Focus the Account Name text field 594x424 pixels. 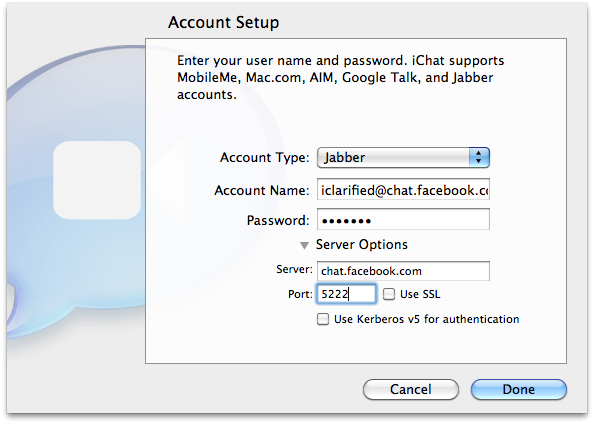[x=403, y=189]
